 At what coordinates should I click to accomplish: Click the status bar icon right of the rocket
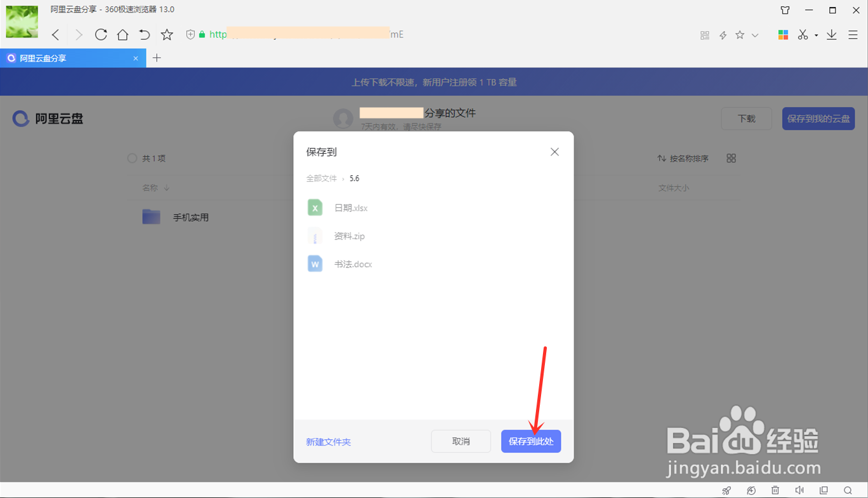[x=751, y=490]
